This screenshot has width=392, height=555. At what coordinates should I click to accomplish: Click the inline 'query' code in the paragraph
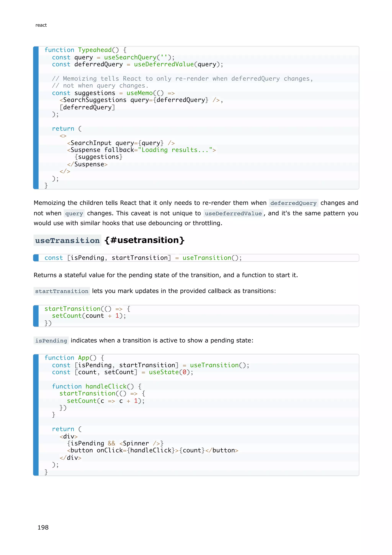[74, 213]
